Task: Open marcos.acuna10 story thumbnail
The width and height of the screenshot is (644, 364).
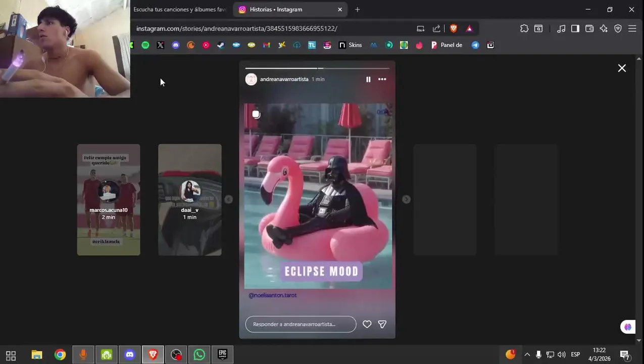Action: (x=109, y=200)
